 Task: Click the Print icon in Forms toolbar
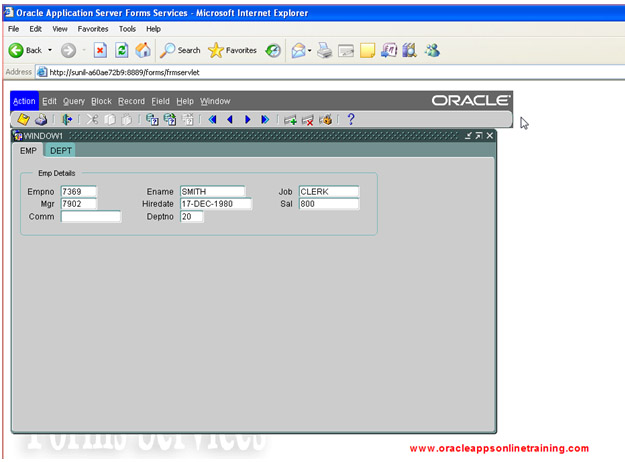[x=41, y=119]
